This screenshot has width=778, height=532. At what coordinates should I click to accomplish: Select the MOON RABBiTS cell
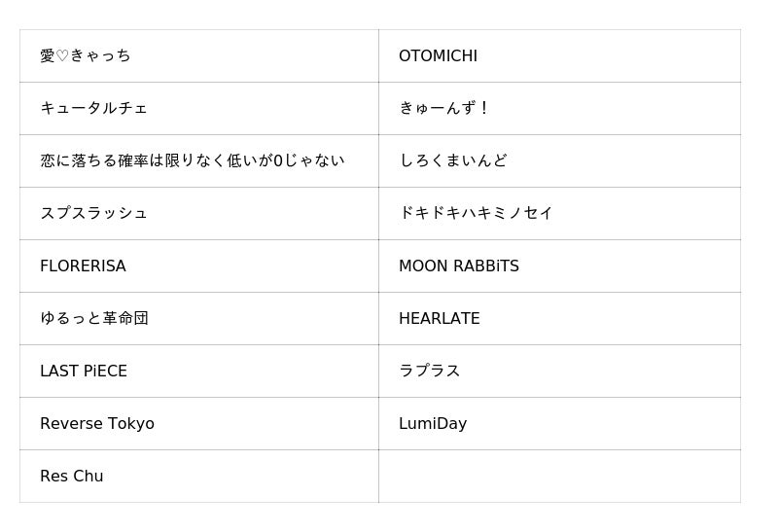[458, 266]
